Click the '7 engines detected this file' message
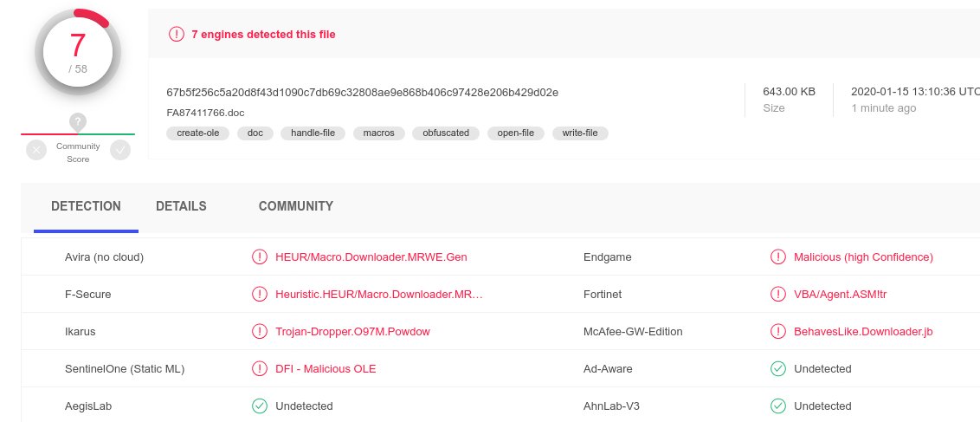The width and height of the screenshot is (980, 422). [263, 35]
